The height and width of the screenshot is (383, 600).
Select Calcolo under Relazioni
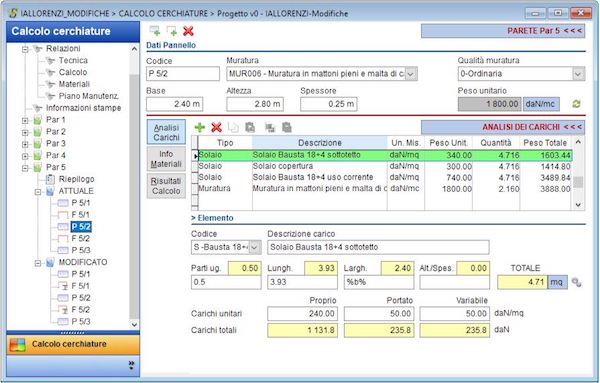tap(73, 72)
